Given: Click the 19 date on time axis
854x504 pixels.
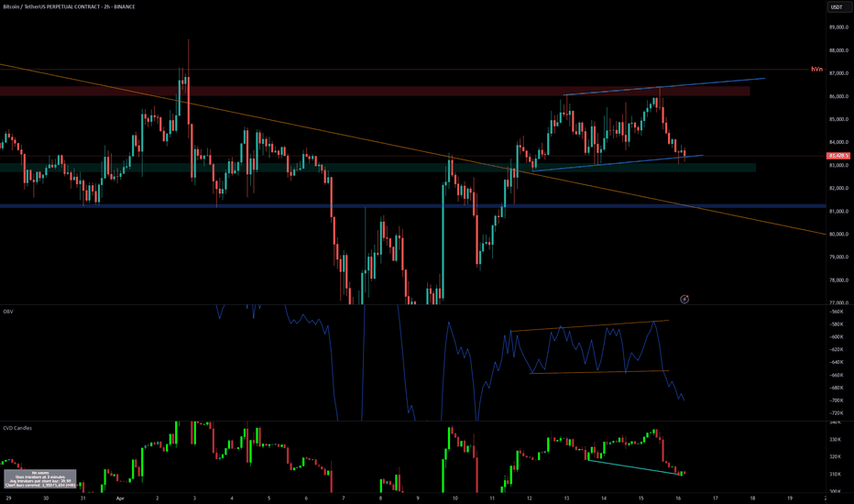Looking at the screenshot, I should point(790,498).
